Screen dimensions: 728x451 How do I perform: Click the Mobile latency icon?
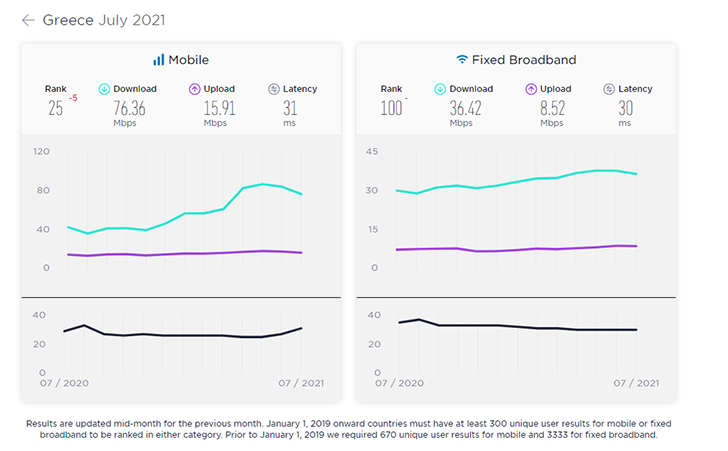pyautogui.click(x=274, y=89)
